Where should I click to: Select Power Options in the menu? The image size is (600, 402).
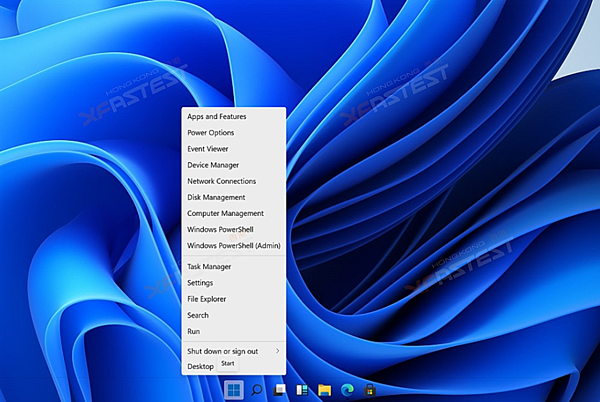[x=210, y=133]
